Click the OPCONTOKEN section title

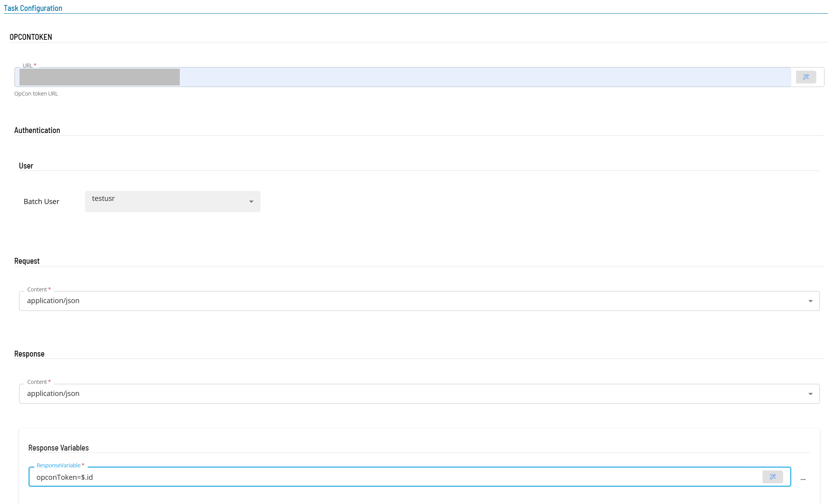(x=31, y=37)
